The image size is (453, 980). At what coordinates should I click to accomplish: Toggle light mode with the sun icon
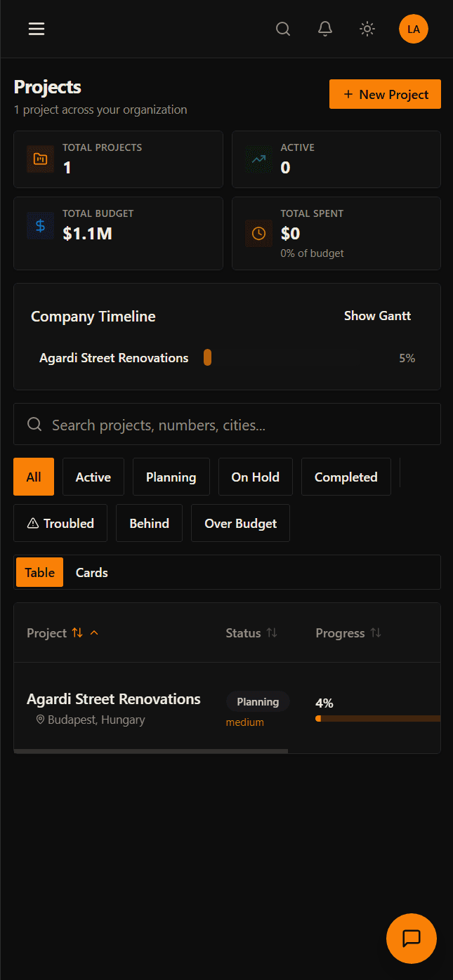[367, 29]
